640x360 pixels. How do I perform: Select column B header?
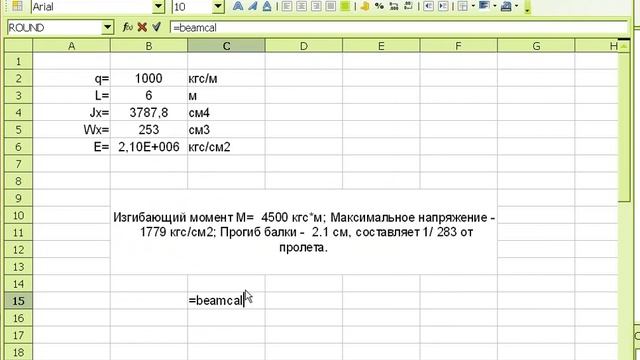pos(149,46)
